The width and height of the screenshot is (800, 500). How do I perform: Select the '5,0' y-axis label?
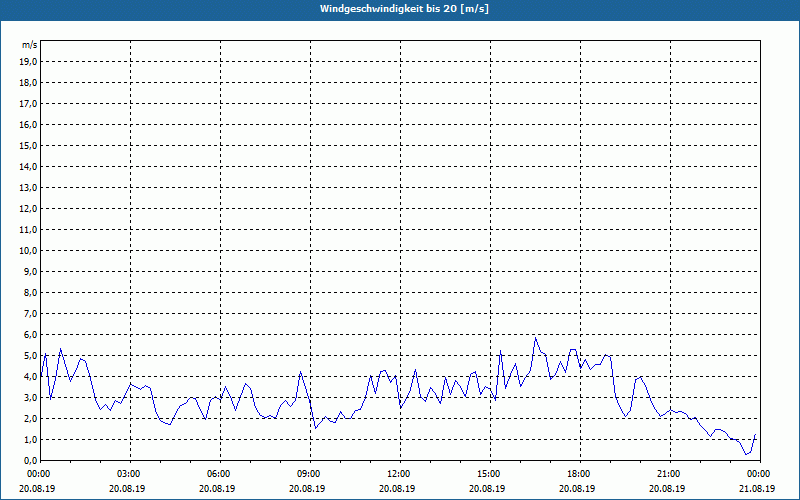(x=31, y=355)
